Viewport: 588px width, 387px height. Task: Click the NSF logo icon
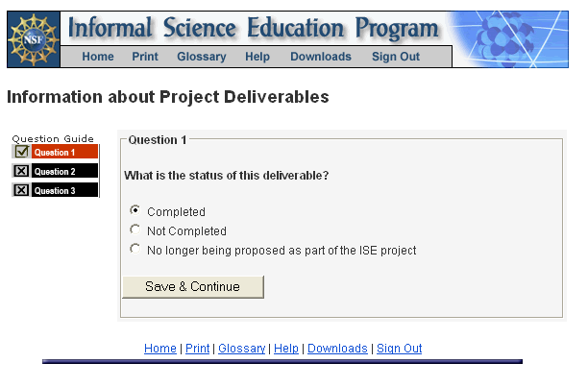pyautogui.click(x=34, y=39)
